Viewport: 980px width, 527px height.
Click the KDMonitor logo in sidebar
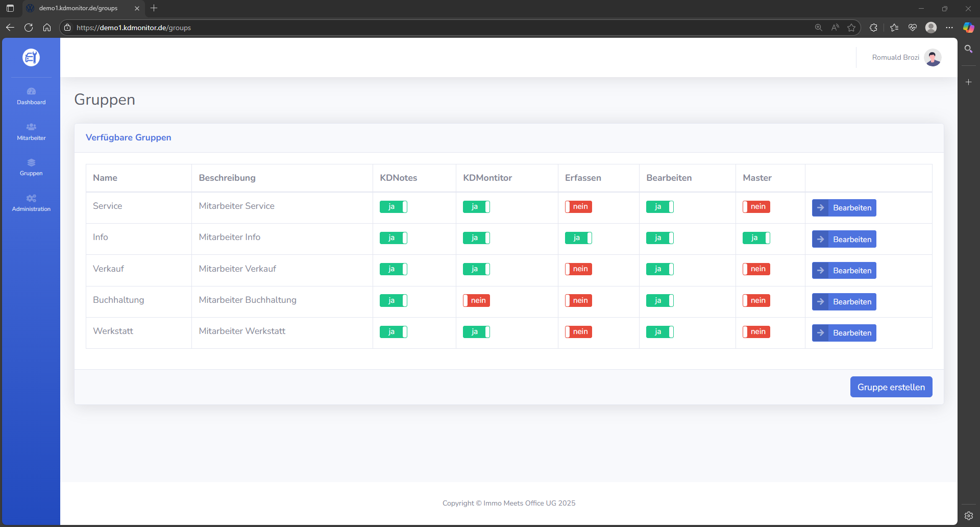31,57
